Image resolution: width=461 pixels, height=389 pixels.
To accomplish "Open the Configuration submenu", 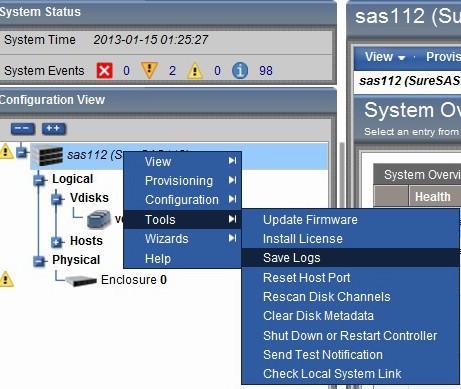I will pyautogui.click(x=182, y=200).
